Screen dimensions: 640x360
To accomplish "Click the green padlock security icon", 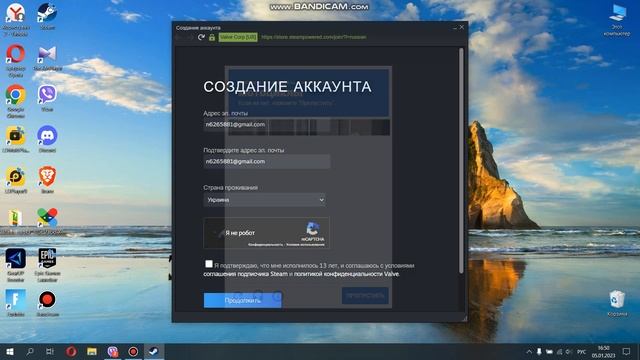I will (x=212, y=37).
